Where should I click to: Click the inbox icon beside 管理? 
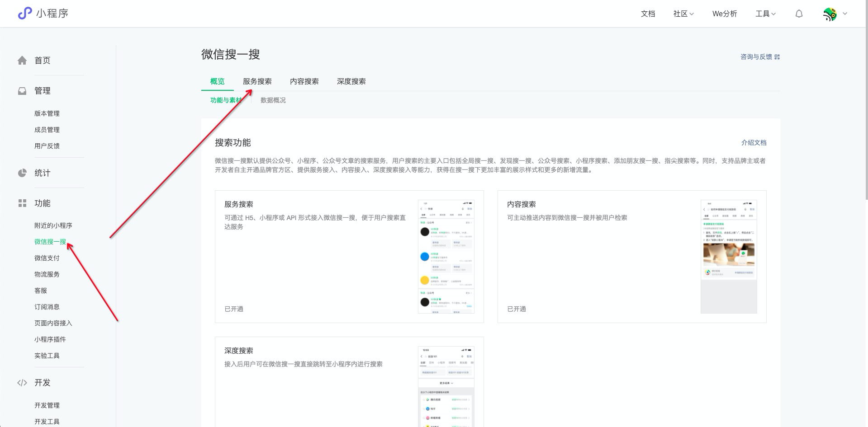[x=22, y=91]
